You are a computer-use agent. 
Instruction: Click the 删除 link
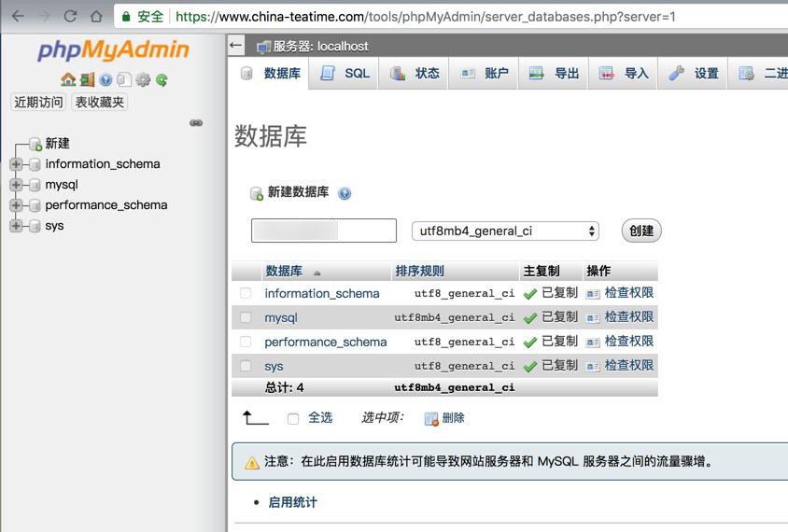[x=454, y=418]
